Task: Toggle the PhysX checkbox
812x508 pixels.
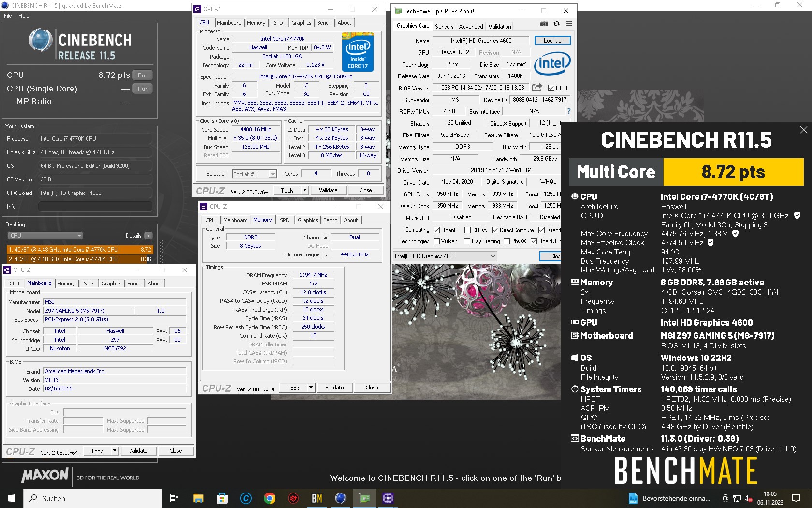Action: click(x=507, y=241)
